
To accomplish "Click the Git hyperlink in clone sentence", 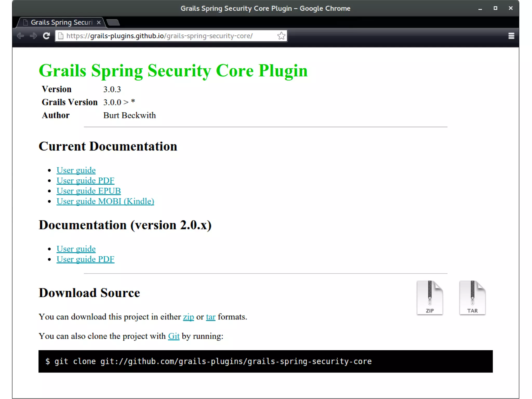I will click(174, 336).
